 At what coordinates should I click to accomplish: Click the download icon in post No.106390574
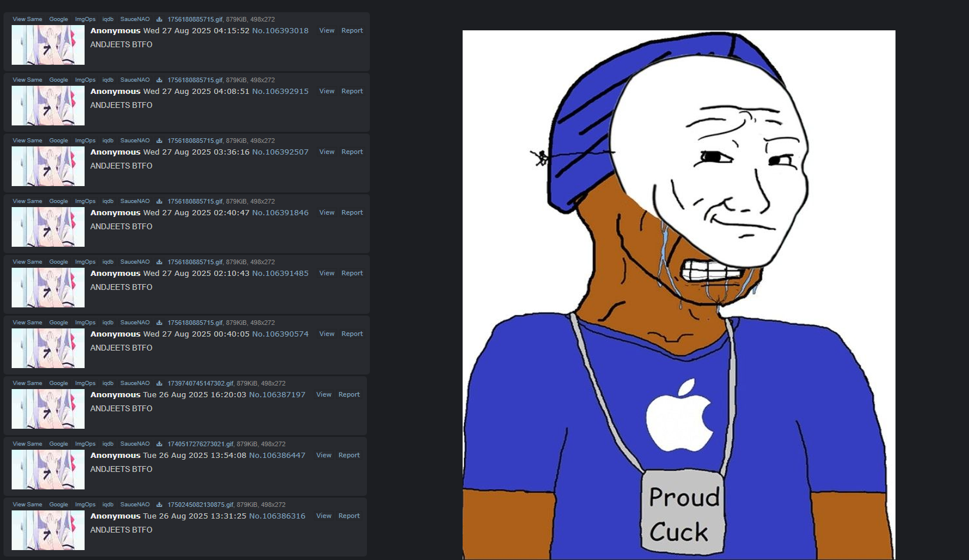[159, 323]
